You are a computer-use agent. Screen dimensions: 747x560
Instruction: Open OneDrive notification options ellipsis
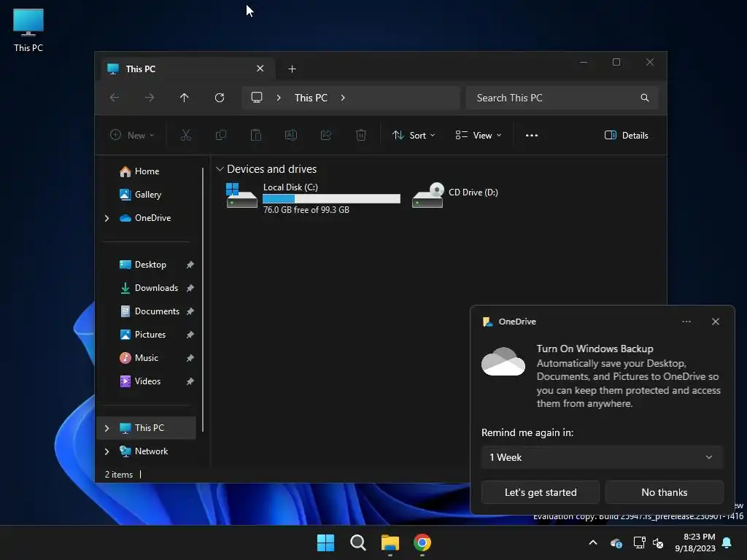(x=686, y=322)
